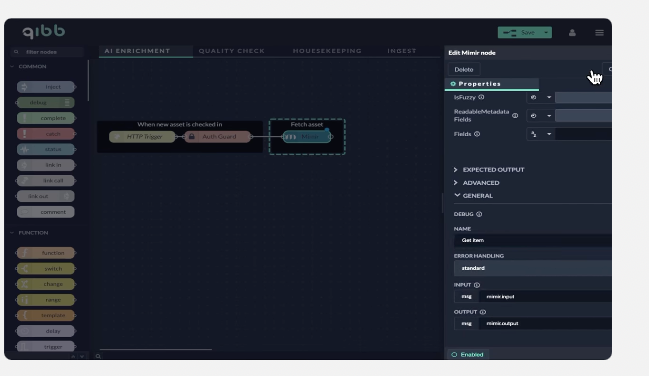Click the Fields info icon
The width and height of the screenshot is (649, 376).
477,134
